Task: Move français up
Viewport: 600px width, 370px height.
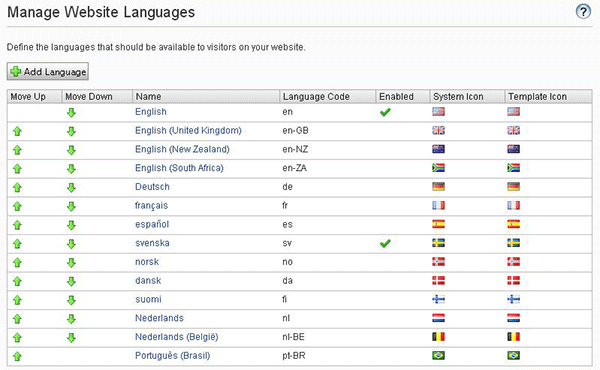Action: pyautogui.click(x=17, y=206)
